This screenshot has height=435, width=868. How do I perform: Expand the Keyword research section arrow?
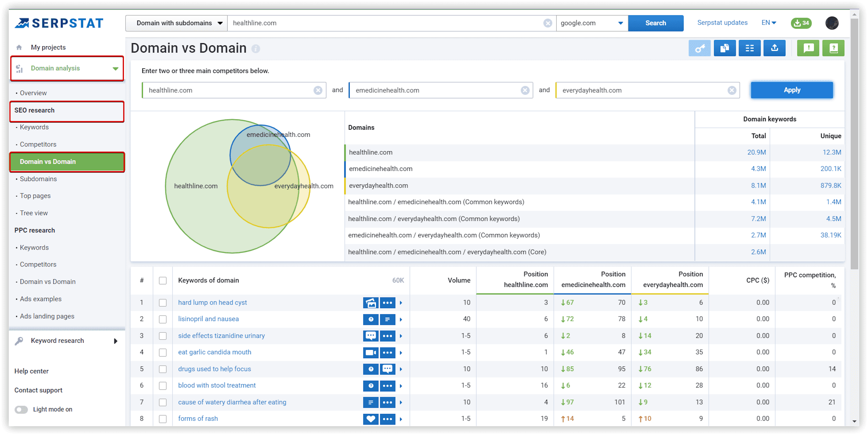(116, 341)
